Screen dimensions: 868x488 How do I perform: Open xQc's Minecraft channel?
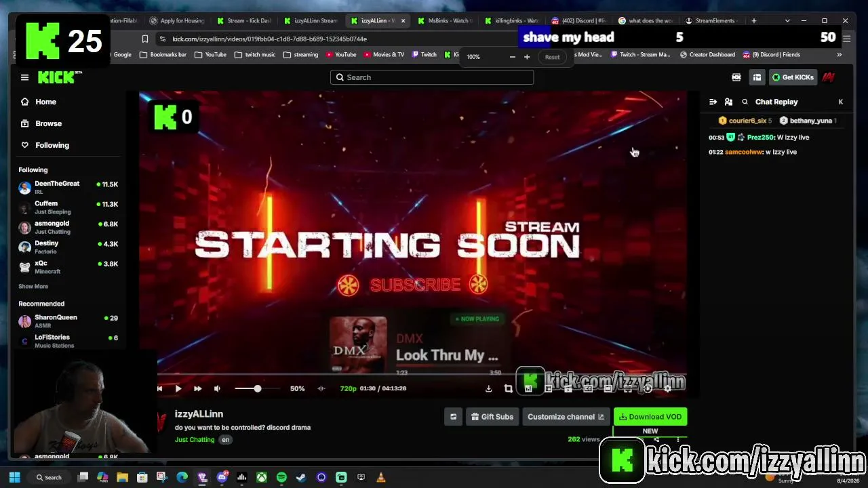click(68, 267)
